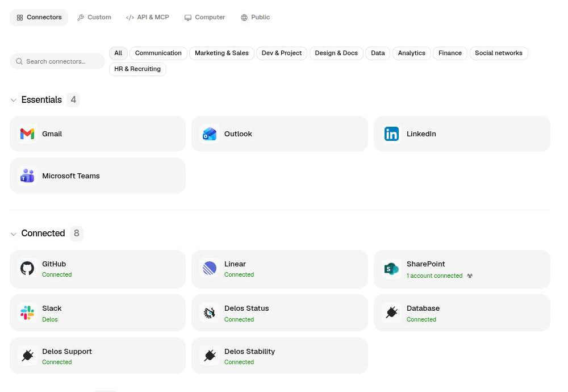Click the Microsoft Teams logo icon
This screenshot has height=392, width=568.
click(27, 176)
